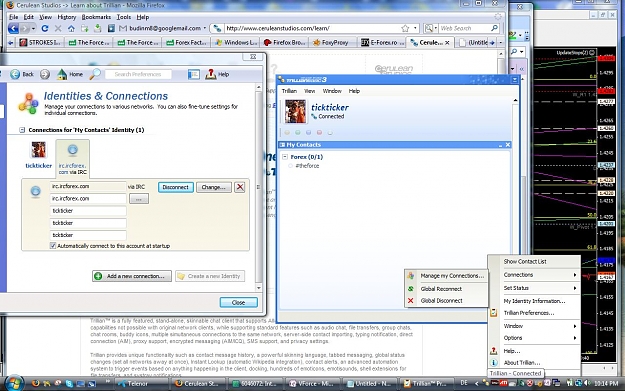Screen dimensions: 625x391
Task: Open Firefox from the quick launch bar
Action: pyautogui.click(x=35, y=383)
